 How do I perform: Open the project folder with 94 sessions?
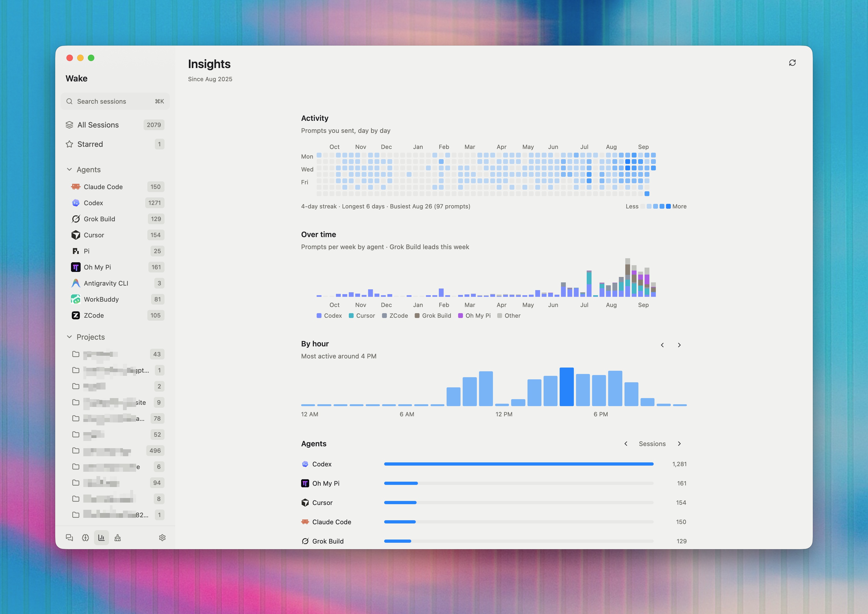pos(115,483)
